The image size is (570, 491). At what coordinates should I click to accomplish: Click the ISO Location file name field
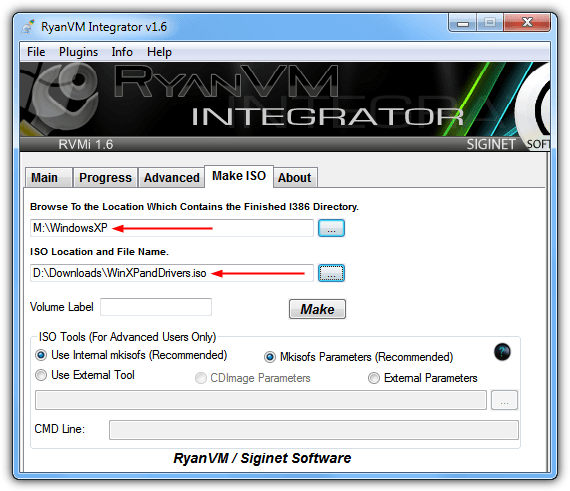pyautogui.click(x=172, y=273)
